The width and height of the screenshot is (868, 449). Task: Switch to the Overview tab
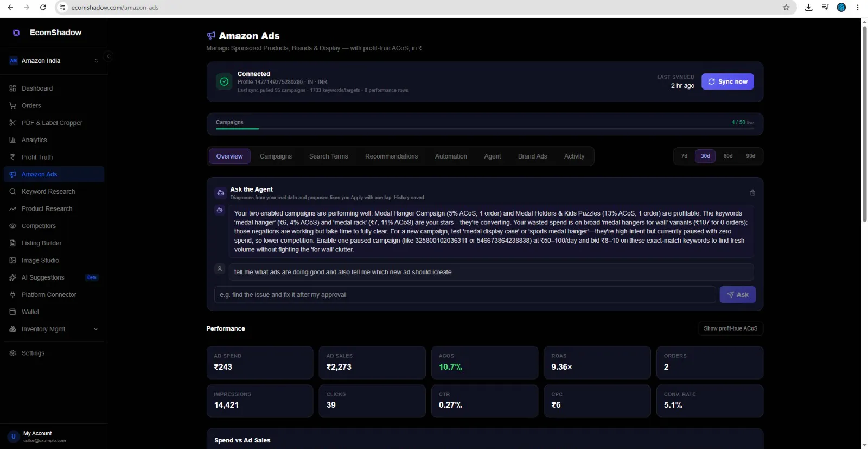[x=229, y=156]
